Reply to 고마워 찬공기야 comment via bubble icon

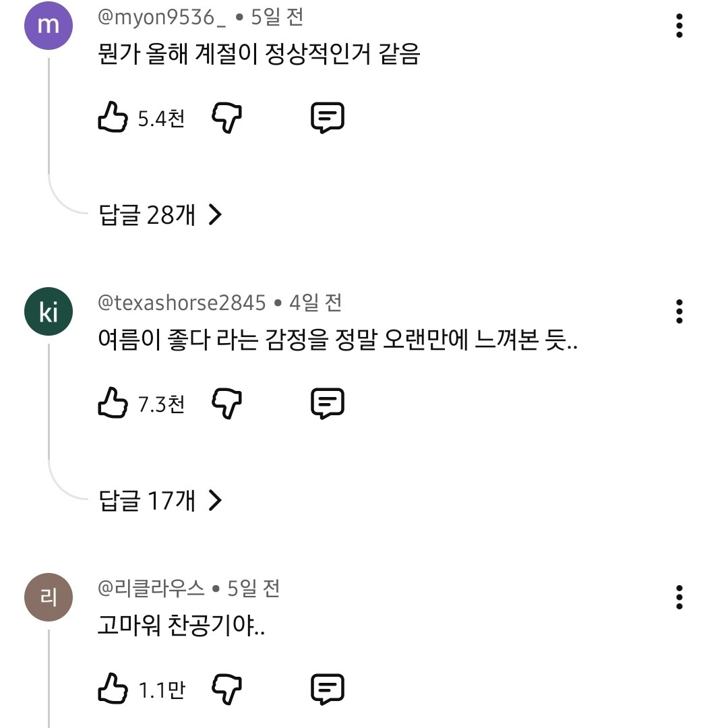pyautogui.click(x=328, y=689)
